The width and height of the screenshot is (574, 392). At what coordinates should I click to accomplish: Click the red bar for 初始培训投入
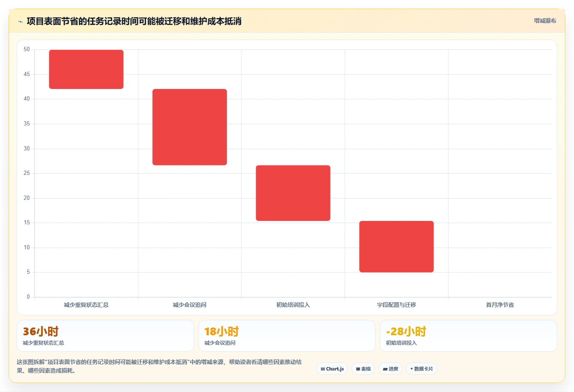[293, 193]
